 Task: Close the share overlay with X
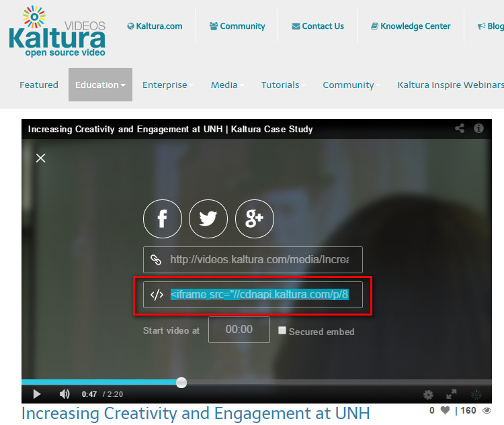(x=41, y=158)
